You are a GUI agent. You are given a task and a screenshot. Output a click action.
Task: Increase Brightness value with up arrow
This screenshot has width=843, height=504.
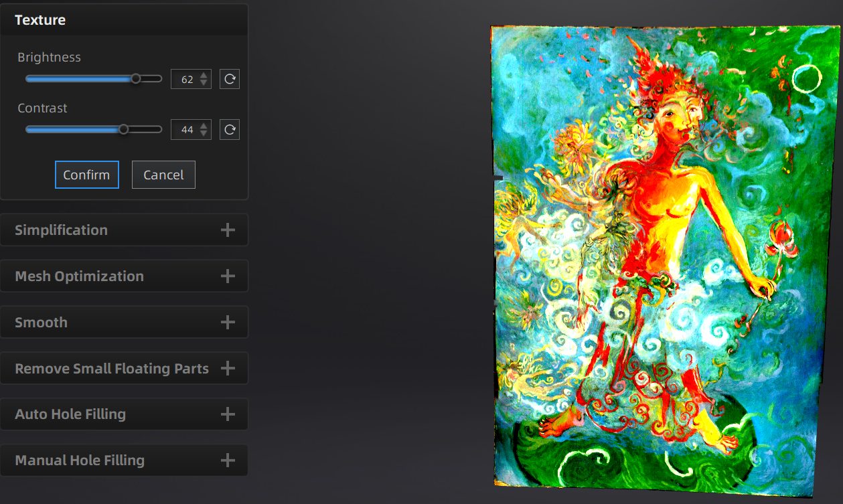(204, 75)
